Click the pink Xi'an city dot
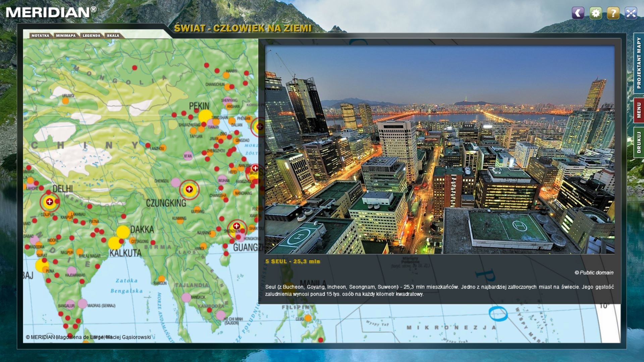This screenshot has height=362, width=644. click(x=188, y=156)
